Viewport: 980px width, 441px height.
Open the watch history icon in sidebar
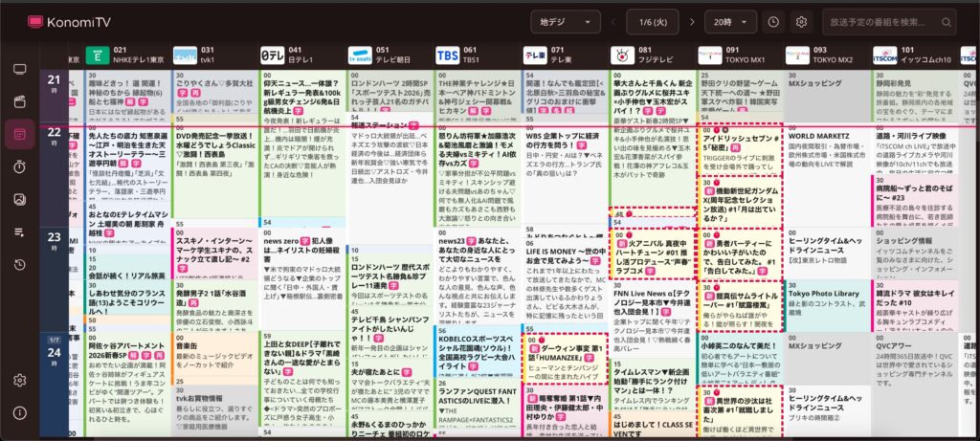(19, 264)
